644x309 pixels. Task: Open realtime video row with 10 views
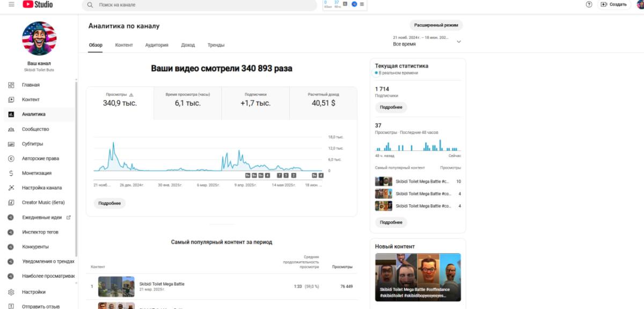coord(418,182)
